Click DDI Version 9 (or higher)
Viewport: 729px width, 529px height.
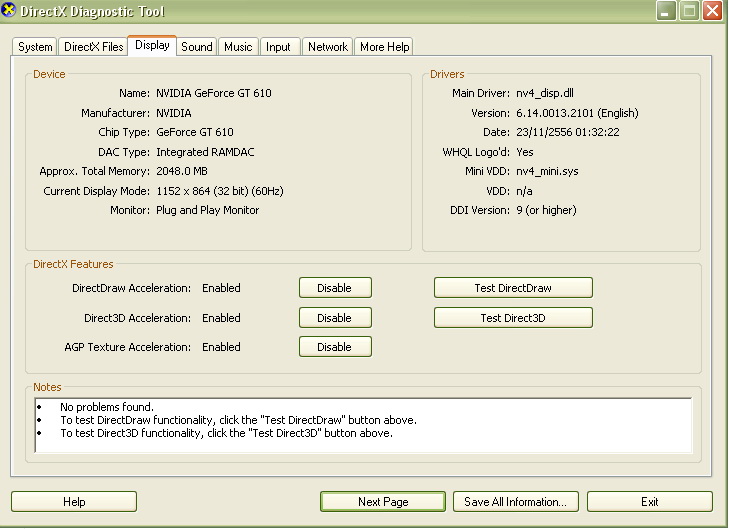point(546,210)
